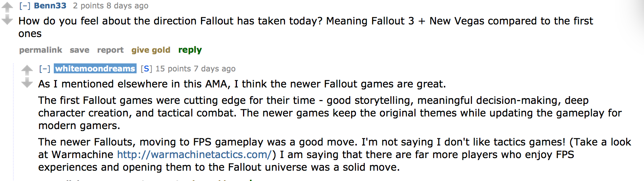Open whitemoondreams' user profile

pos(95,68)
